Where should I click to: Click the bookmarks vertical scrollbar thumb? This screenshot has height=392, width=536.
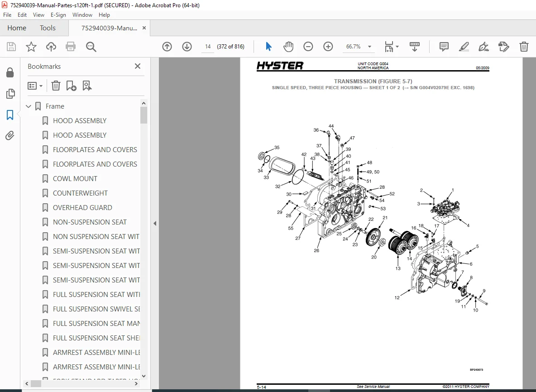click(144, 115)
